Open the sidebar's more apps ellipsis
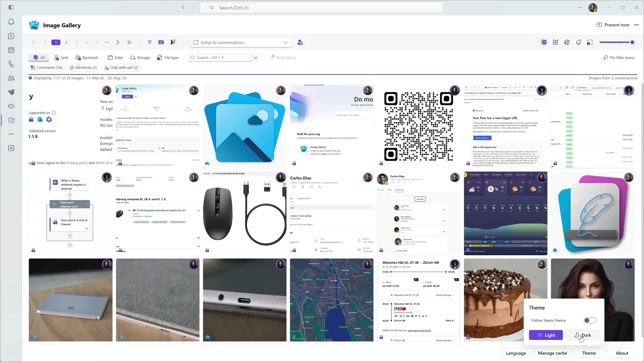The image size is (644, 362). [x=11, y=134]
